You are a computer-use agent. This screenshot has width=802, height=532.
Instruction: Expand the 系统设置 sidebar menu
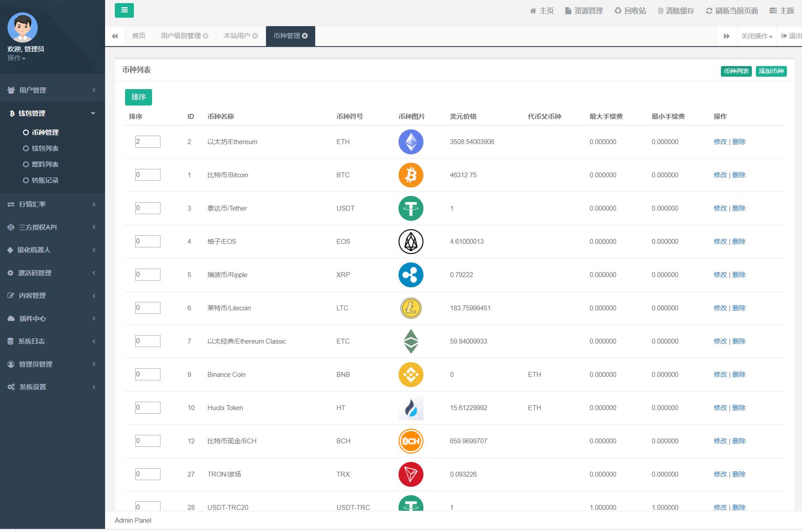[52, 387]
